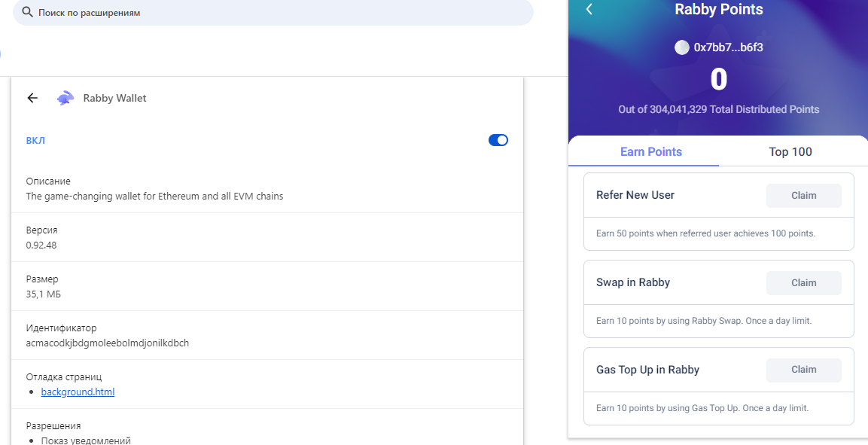This screenshot has height=445, width=868.
Task: Switch to the Earn Points tab
Action: click(651, 151)
